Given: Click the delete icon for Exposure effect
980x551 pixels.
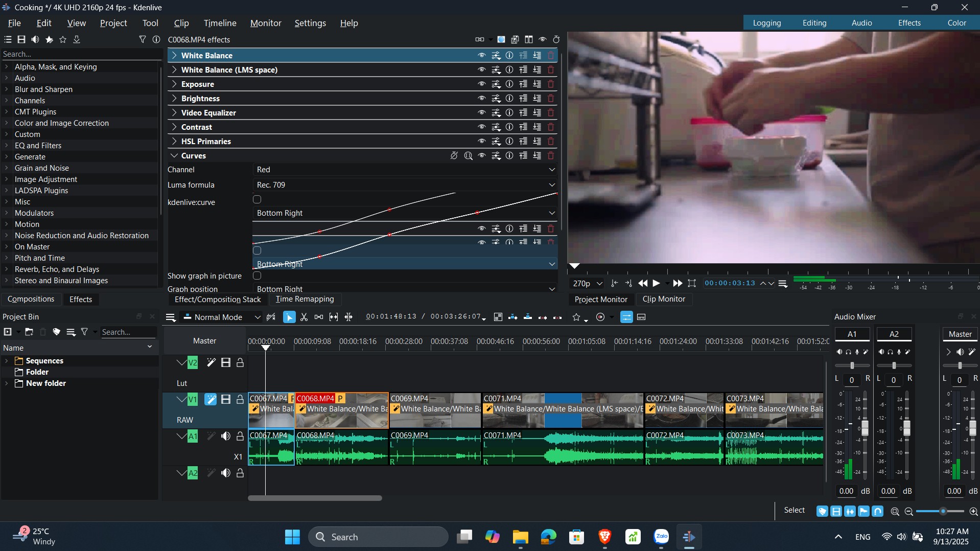Looking at the screenshot, I should point(551,84).
